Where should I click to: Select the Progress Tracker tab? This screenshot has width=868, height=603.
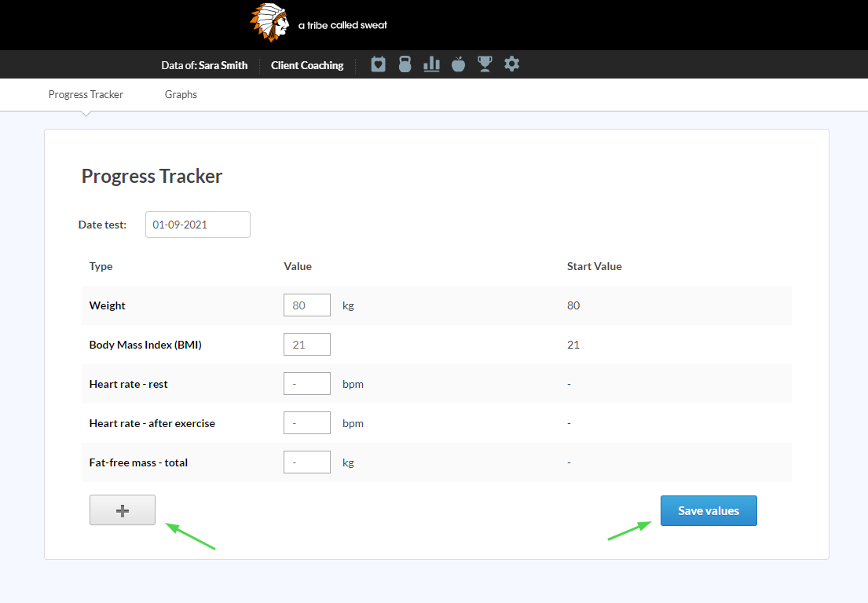[85, 94]
